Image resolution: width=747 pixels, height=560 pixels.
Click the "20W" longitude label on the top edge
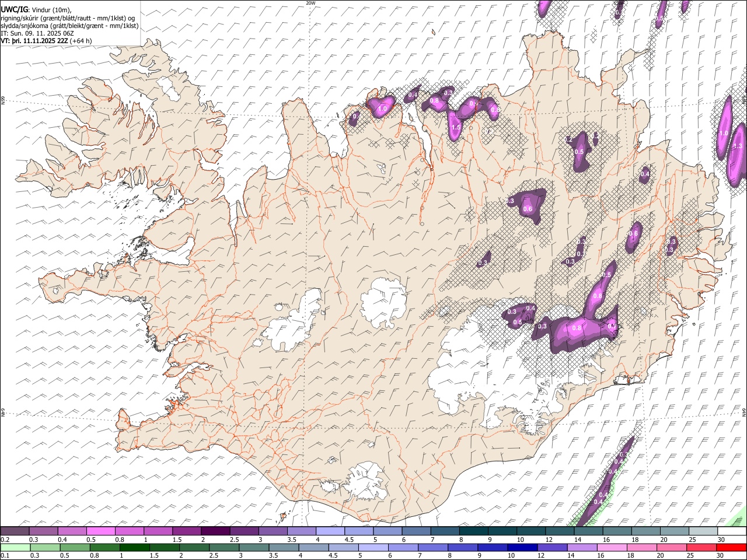point(310,2)
